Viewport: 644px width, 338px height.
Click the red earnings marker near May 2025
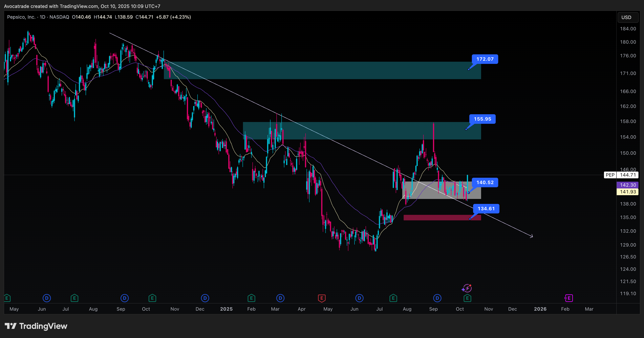click(321, 298)
